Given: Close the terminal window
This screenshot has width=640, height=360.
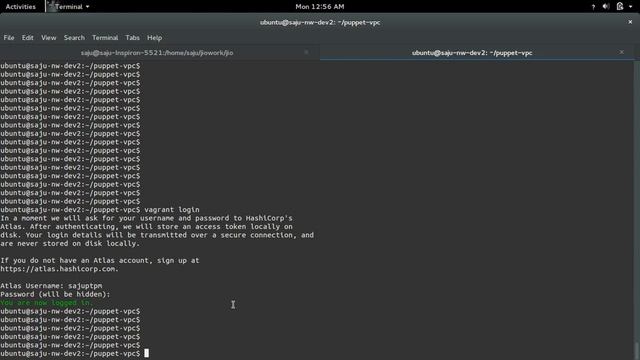Looking at the screenshot, I should (630, 22).
